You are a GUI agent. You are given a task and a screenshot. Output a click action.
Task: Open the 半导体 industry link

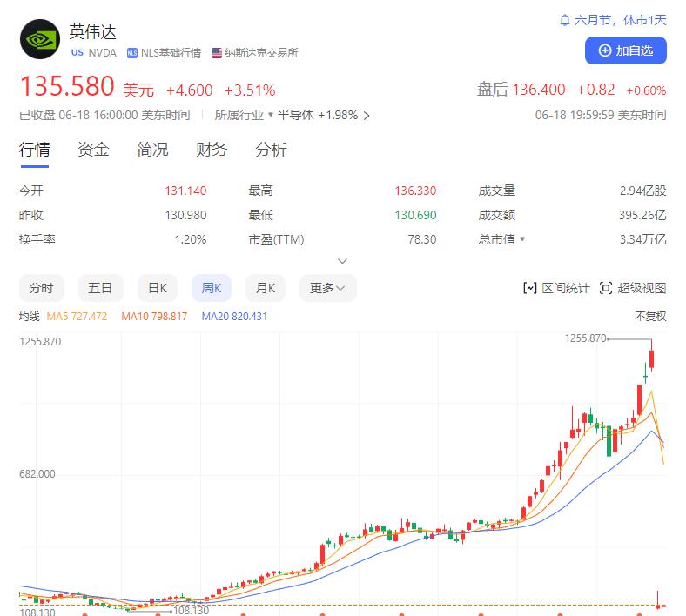296,115
